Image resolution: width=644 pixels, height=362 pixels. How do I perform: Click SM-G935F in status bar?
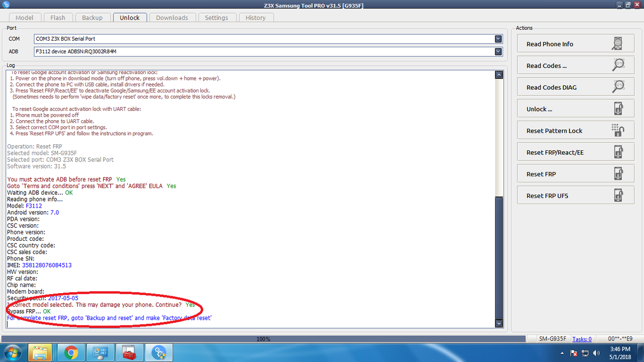click(x=552, y=339)
